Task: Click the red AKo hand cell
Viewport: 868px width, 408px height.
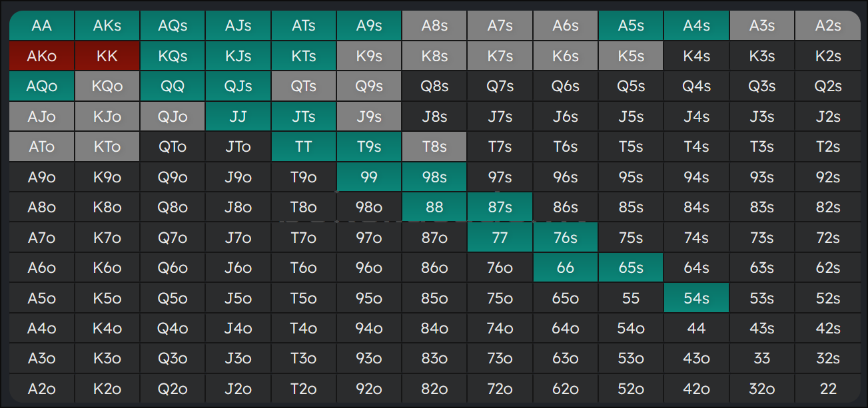Action: tap(41, 57)
